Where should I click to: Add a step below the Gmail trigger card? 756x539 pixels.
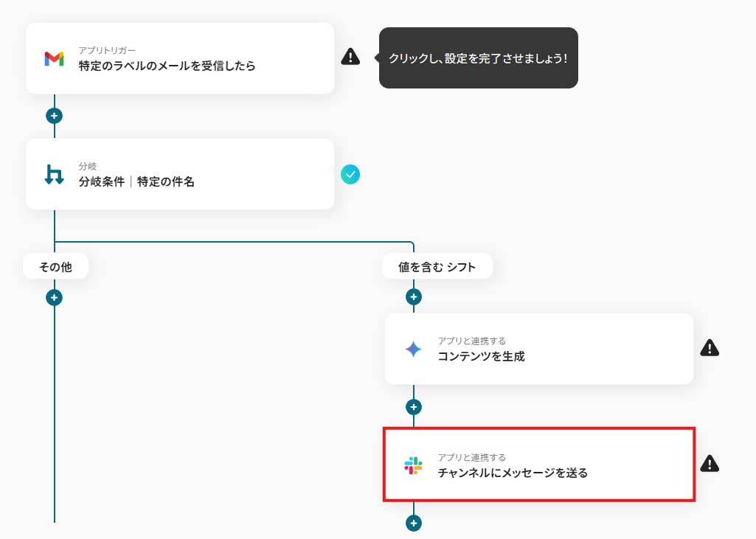click(x=54, y=116)
